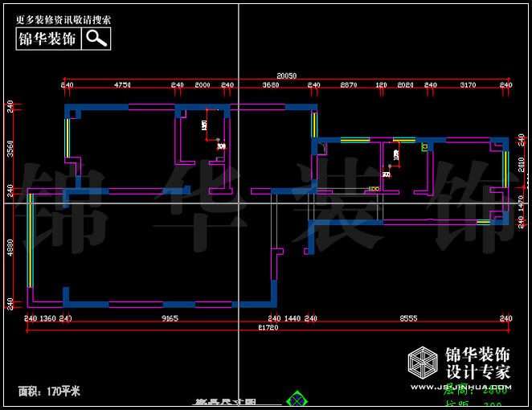
Task: Select the 2870 top dimension text
Action: click(x=349, y=84)
